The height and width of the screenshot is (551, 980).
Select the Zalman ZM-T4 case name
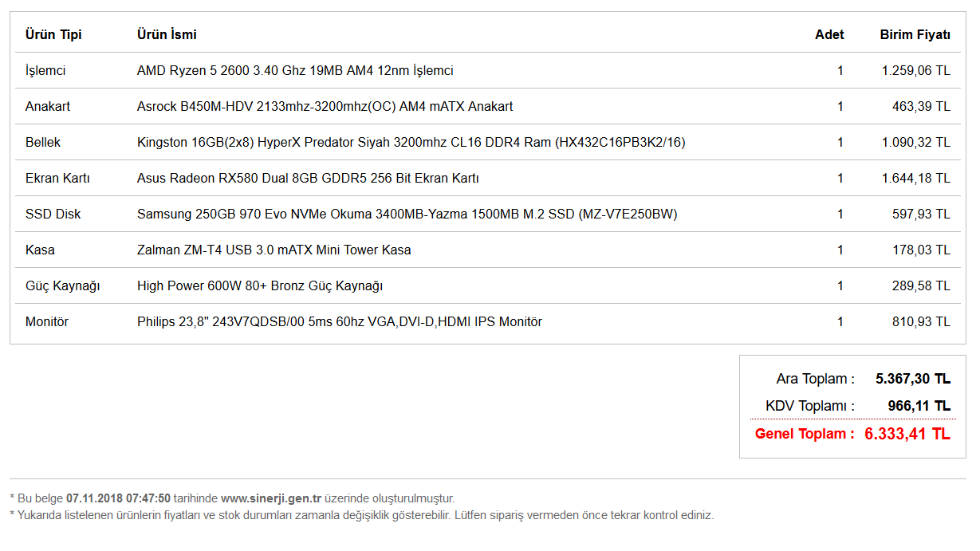point(274,250)
